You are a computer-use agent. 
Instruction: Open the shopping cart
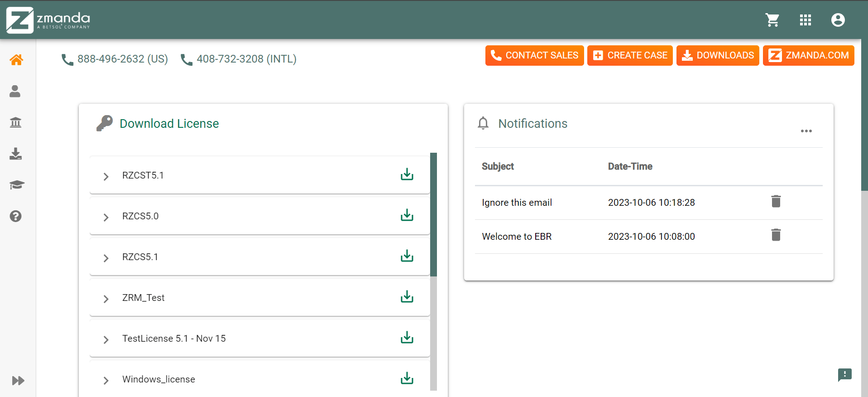(x=772, y=20)
